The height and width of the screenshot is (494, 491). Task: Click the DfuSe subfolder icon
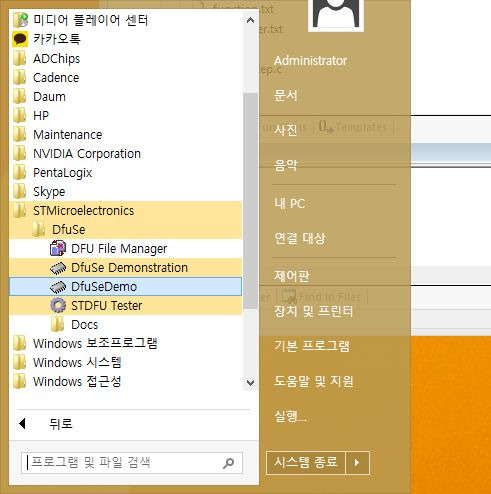click(39, 229)
